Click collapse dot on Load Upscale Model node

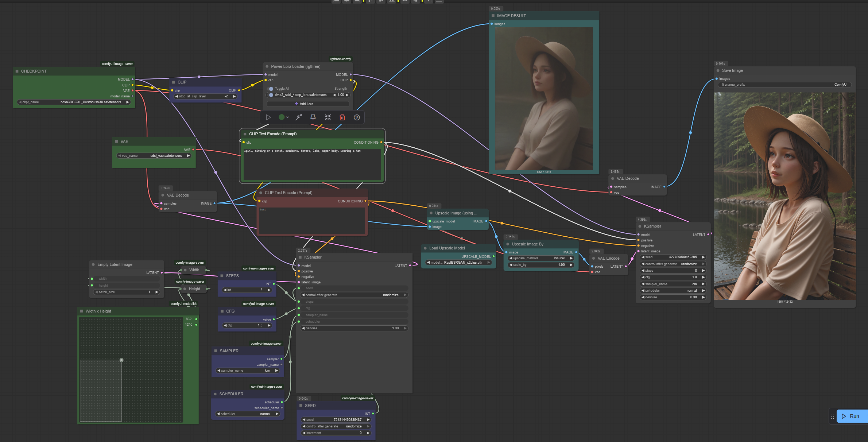coord(425,248)
